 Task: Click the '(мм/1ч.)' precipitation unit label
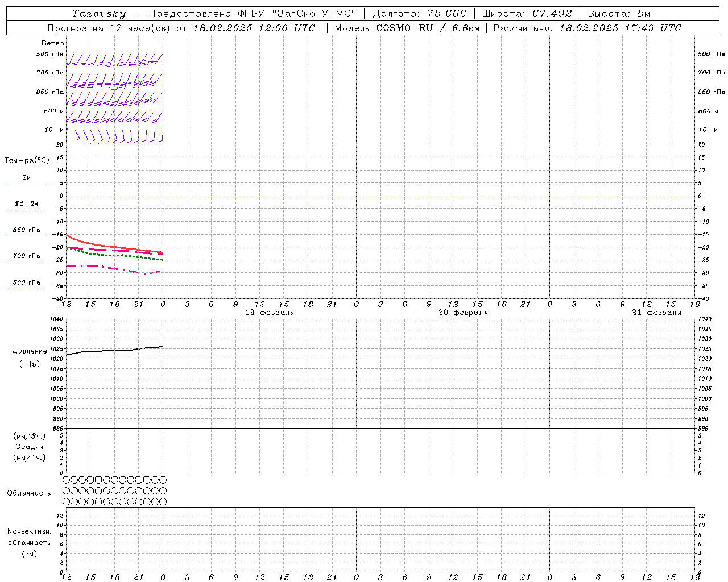[x=30, y=458]
